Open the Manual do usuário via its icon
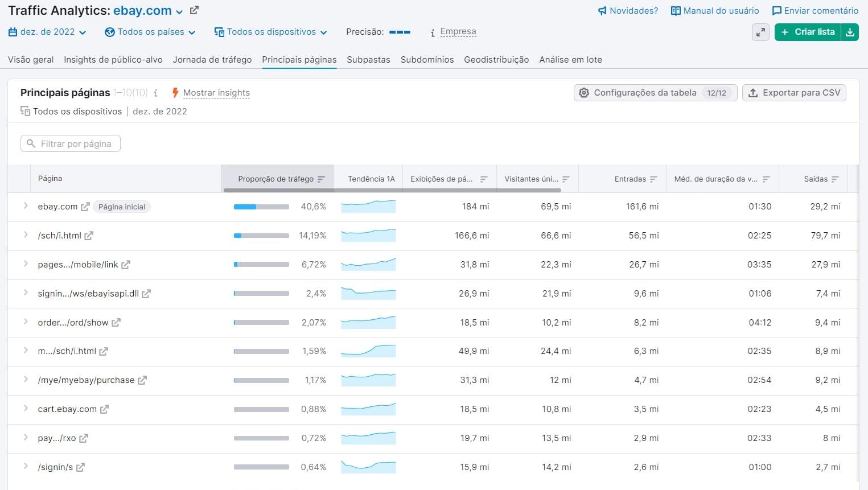 point(675,10)
